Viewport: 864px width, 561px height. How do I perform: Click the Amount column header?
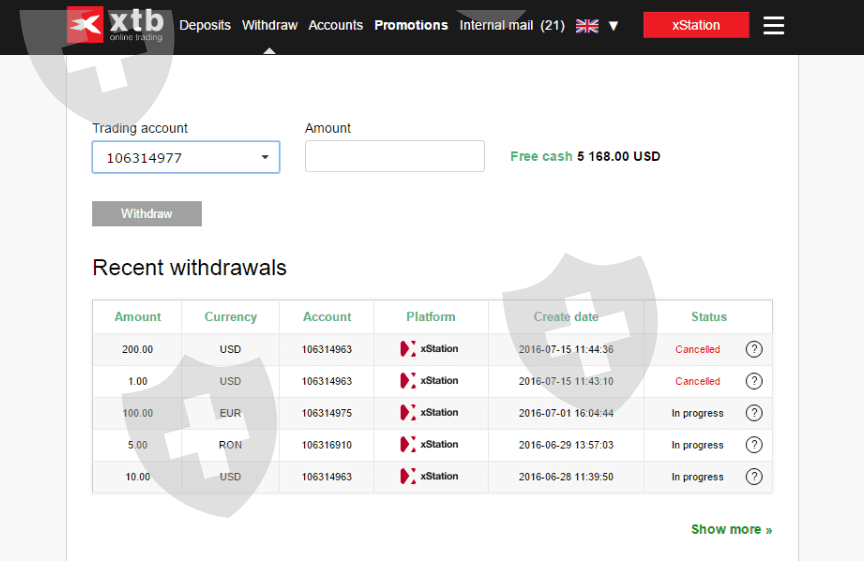pos(137,317)
